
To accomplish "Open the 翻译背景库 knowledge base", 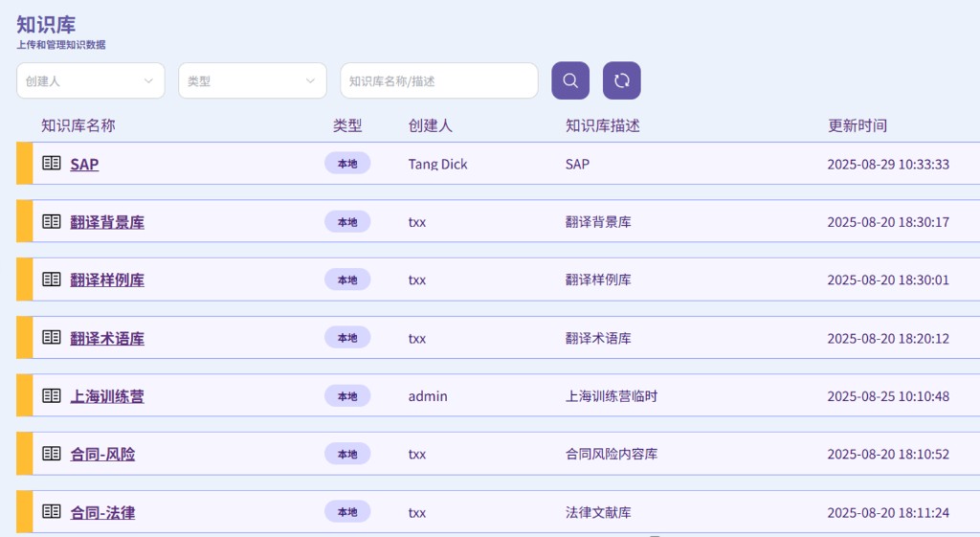I will click(x=107, y=222).
